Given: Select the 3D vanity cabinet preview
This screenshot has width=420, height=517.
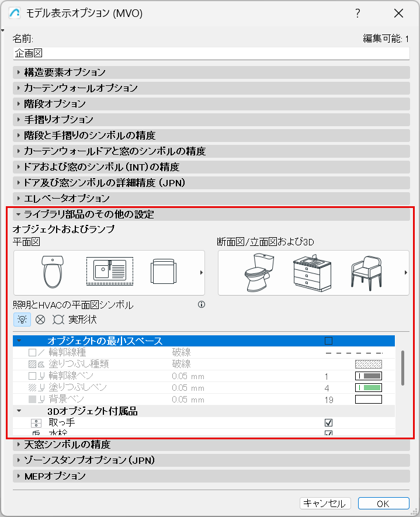Looking at the screenshot, I should click(x=312, y=273).
